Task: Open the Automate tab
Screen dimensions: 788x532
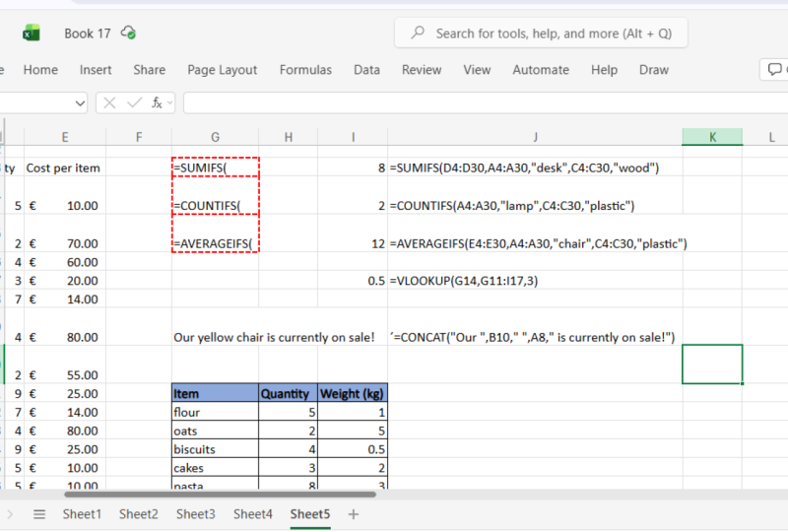Action: click(x=541, y=70)
